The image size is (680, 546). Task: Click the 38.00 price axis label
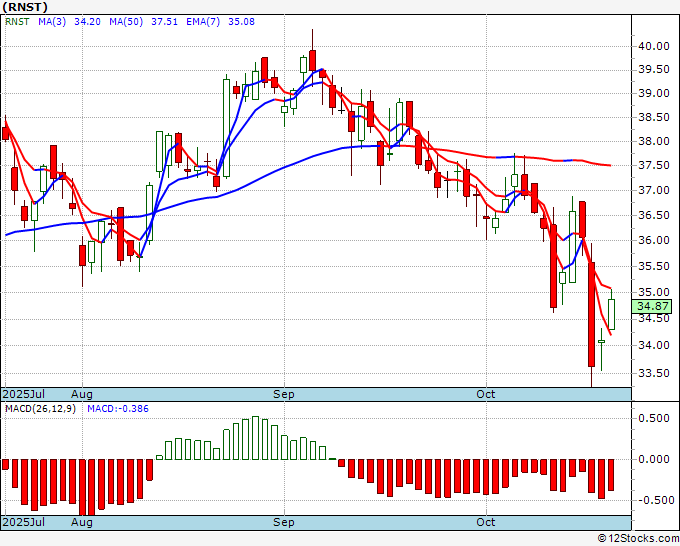(x=654, y=141)
